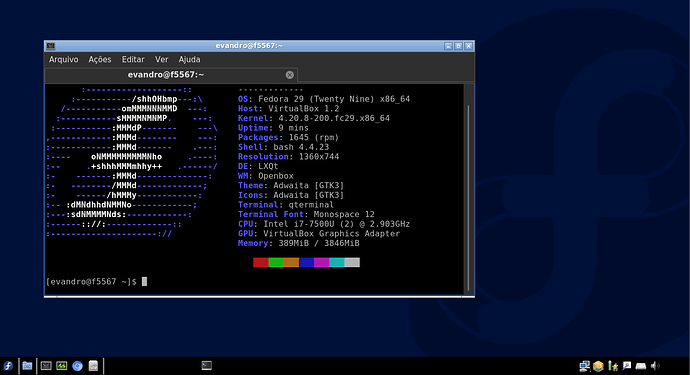Open the network connections tray icon
This screenshot has height=375, width=690.
(584, 366)
